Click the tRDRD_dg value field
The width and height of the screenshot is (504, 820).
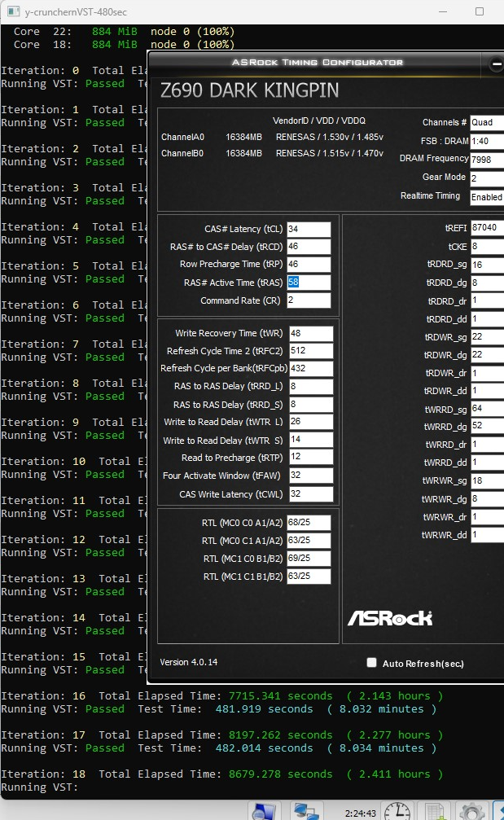(x=487, y=283)
